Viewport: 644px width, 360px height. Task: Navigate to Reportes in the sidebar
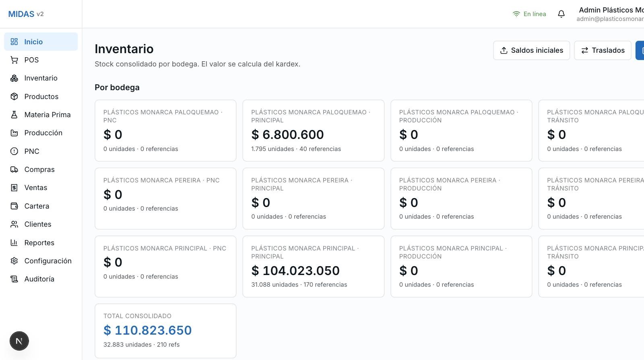coord(41,243)
